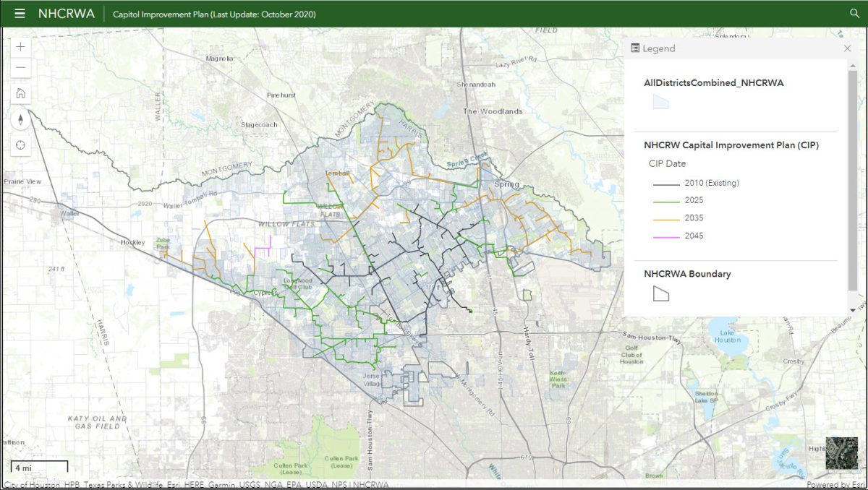The height and width of the screenshot is (490, 868).
Task: Click the Legend panel header icon
Action: [634, 48]
